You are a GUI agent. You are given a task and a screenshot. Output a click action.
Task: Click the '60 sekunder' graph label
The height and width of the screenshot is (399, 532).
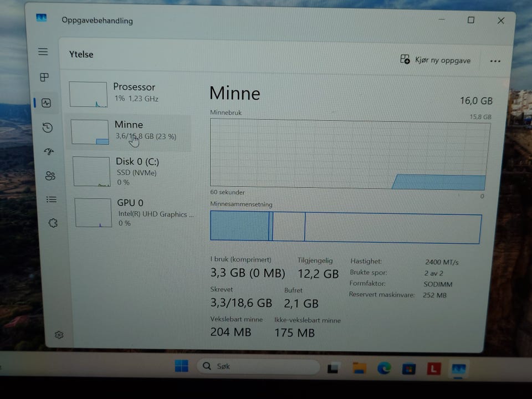pyautogui.click(x=227, y=192)
